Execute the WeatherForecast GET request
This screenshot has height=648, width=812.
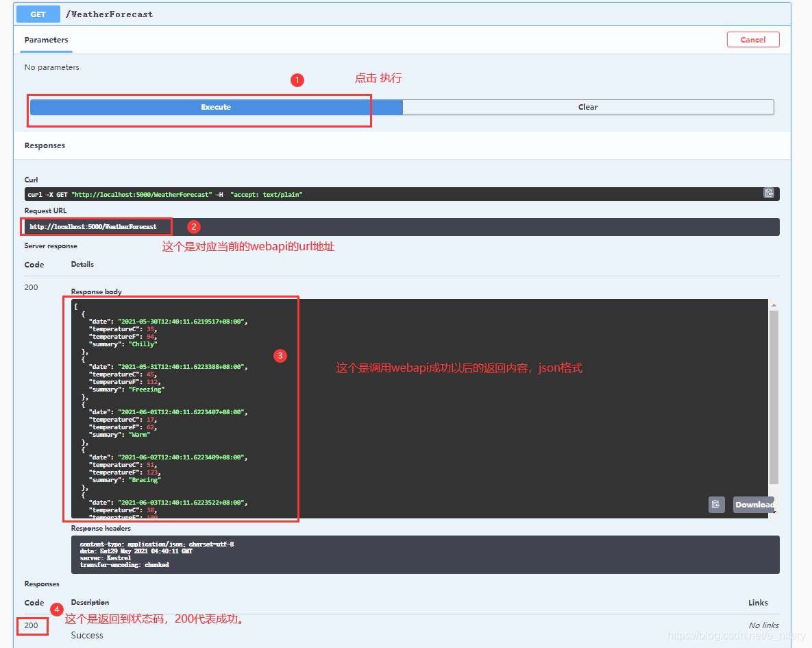coord(216,107)
